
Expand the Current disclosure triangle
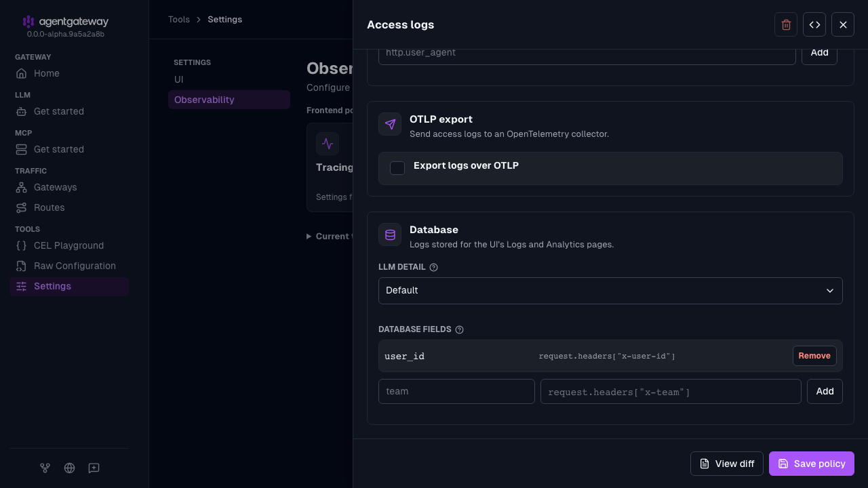point(309,237)
